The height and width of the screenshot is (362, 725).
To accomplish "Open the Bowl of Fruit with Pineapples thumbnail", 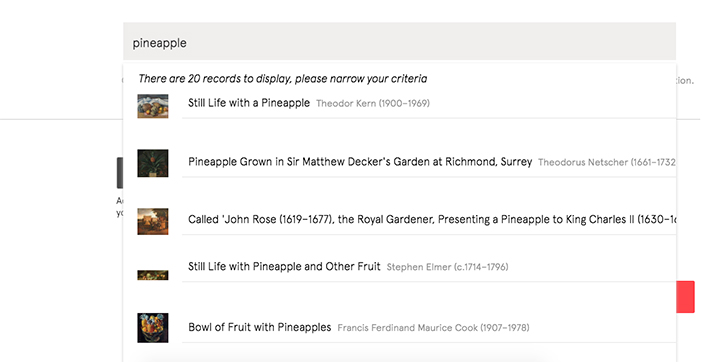I will [153, 328].
